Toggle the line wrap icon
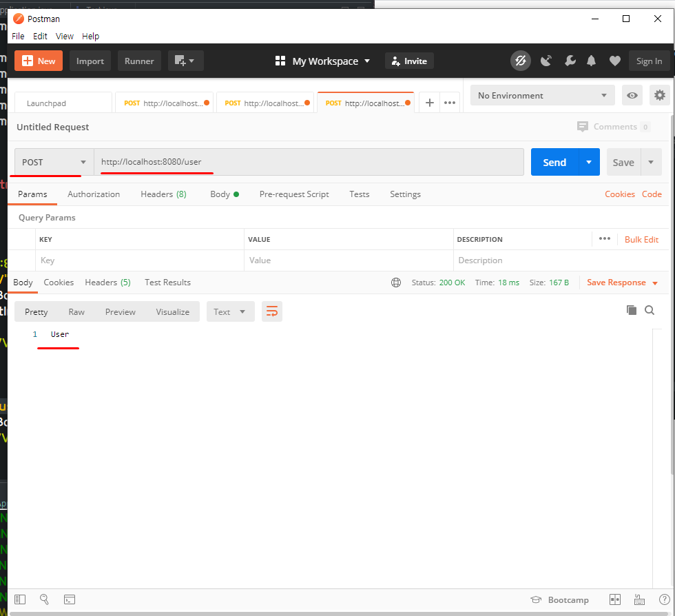The image size is (675, 616). pos(271,311)
